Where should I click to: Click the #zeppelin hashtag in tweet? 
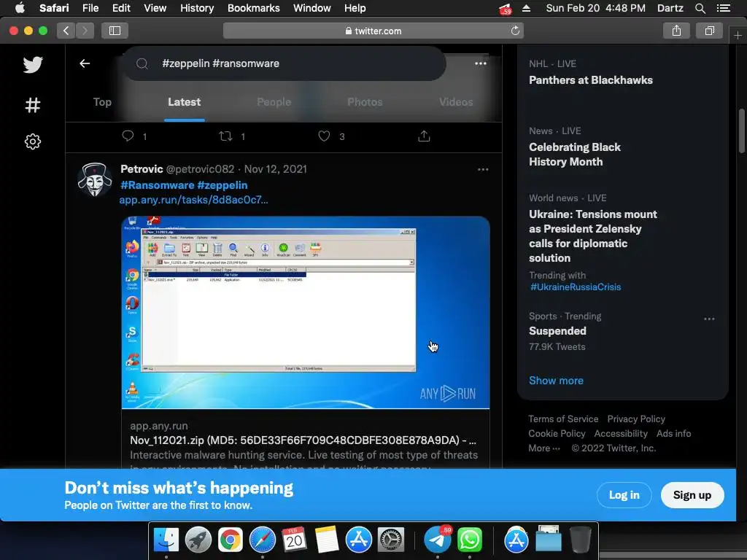[x=222, y=185]
